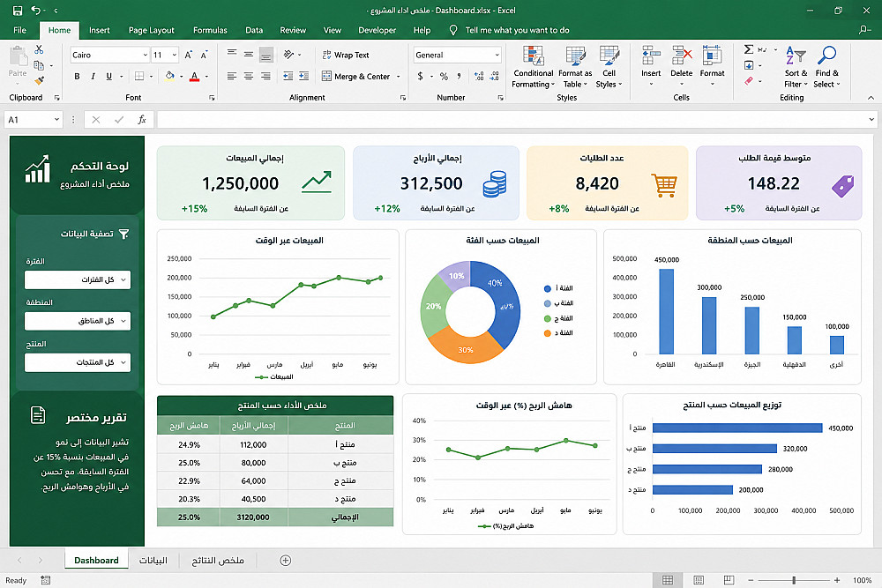The width and height of the screenshot is (882, 588).
Task: Open Conditional Formatting icon
Action: (x=533, y=56)
